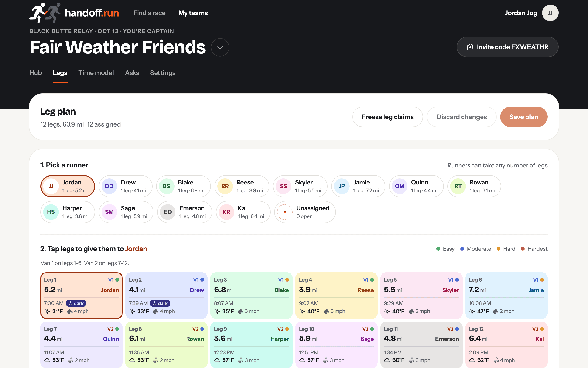Click the red Hardest legend dot
Viewport: 588px width, 368px height.
coord(523,249)
